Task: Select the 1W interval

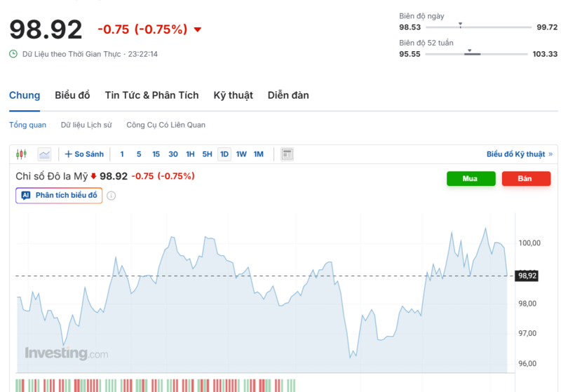Action: tap(241, 154)
